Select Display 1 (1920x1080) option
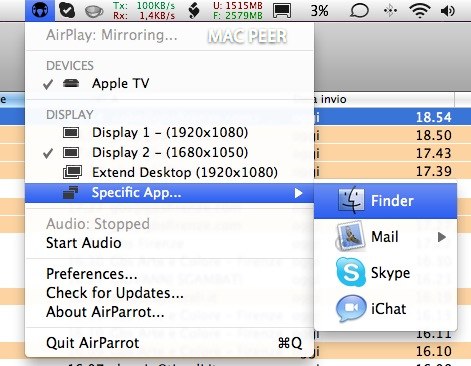 coord(170,133)
